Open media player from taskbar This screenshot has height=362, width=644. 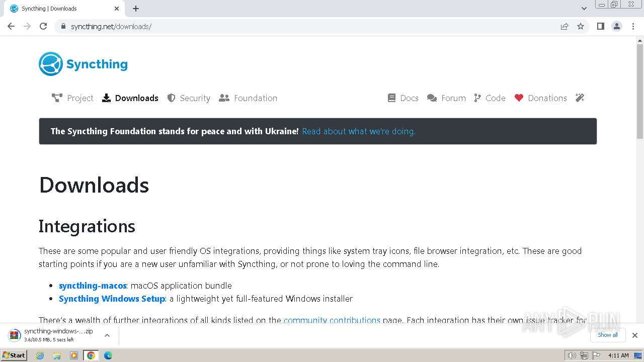tap(74, 355)
